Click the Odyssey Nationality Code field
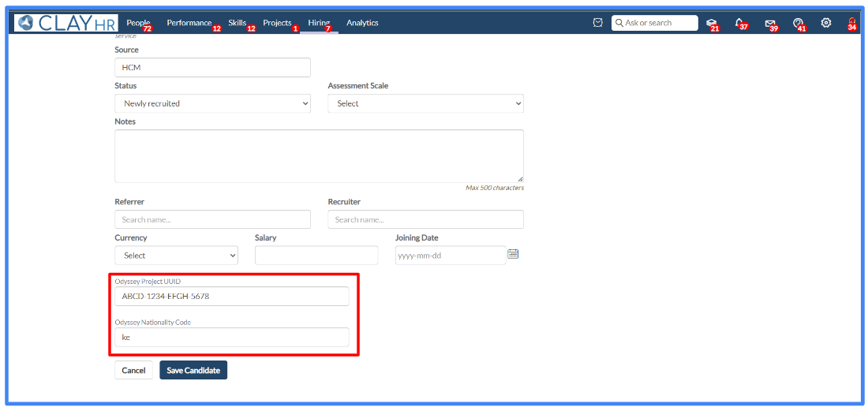868x411 pixels. [232, 337]
